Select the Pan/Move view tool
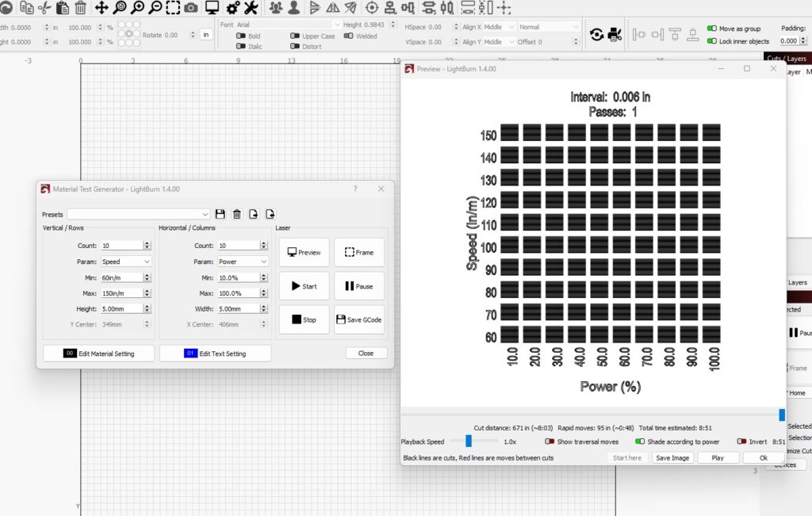 pos(101,7)
